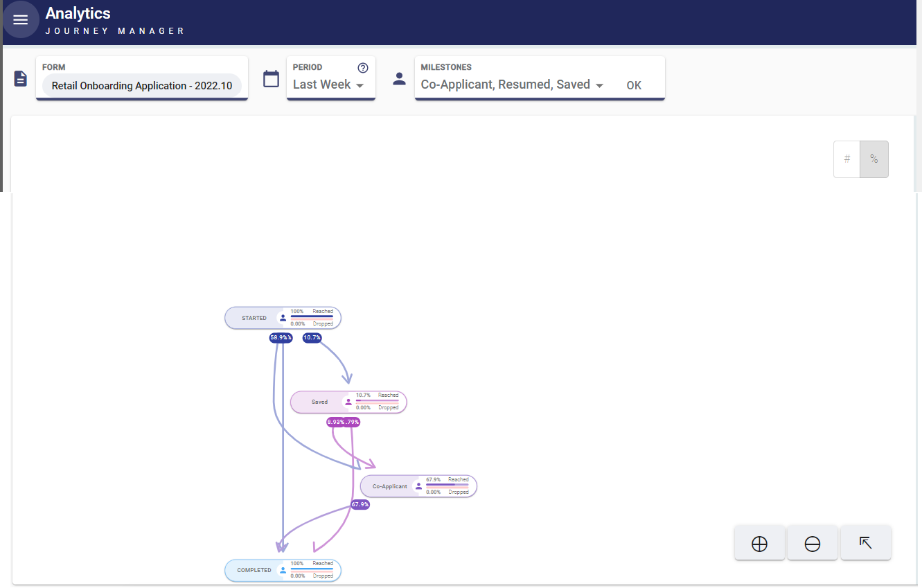Zoom out with the minus circle button
The height and width of the screenshot is (588, 922).
pyautogui.click(x=813, y=544)
